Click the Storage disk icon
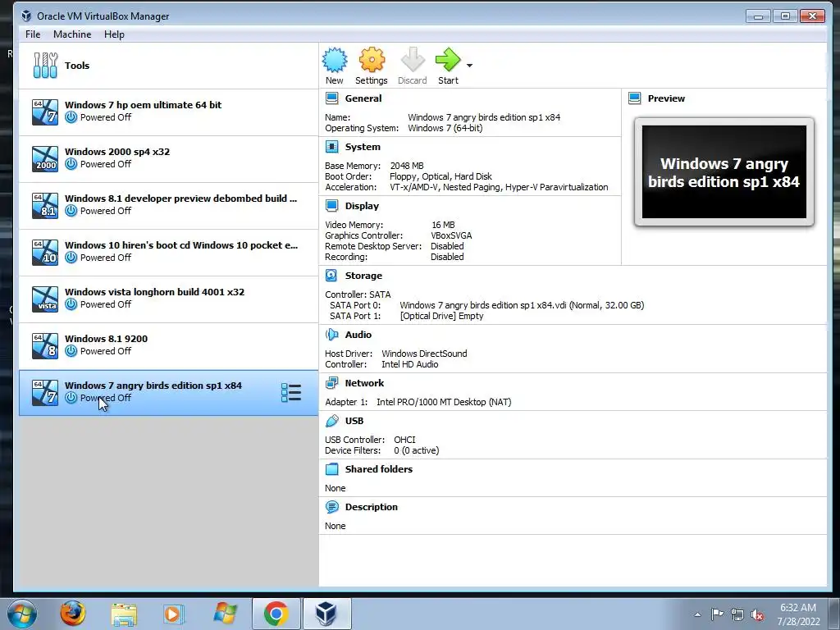The height and width of the screenshot is (630, 840). coord(332,276)
